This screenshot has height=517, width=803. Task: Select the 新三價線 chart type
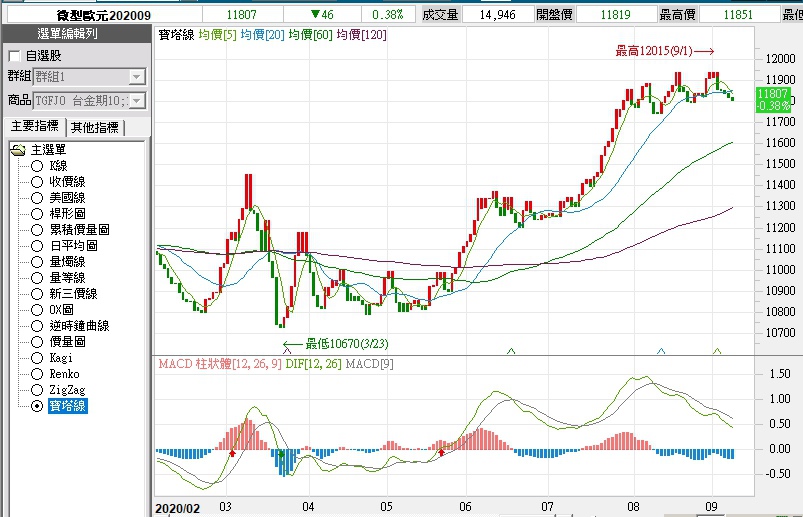click(37, 294)
